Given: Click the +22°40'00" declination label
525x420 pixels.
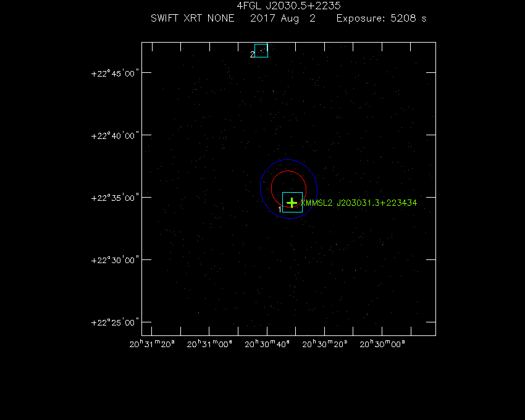Looking at the screenshot, I should point(115,136).
